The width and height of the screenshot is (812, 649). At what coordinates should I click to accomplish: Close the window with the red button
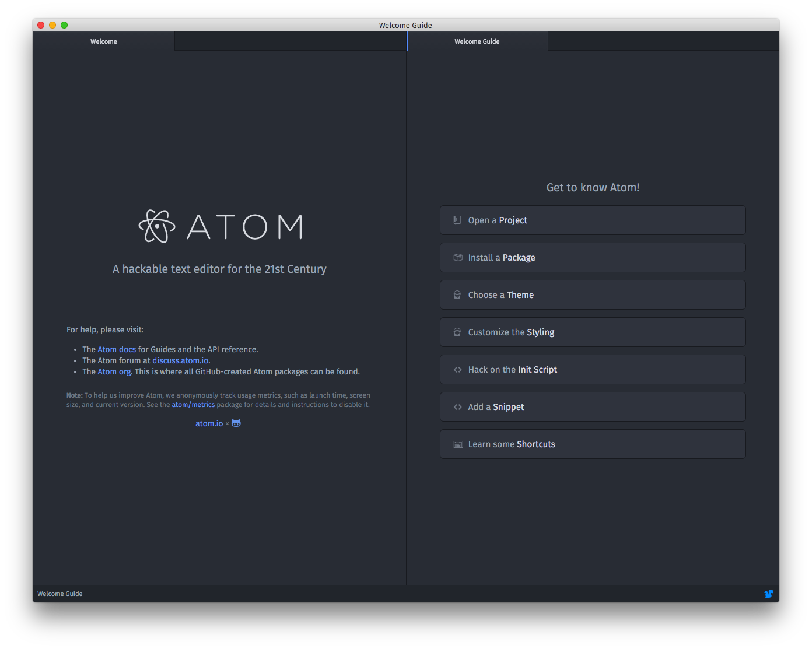[x=41, y=25]
